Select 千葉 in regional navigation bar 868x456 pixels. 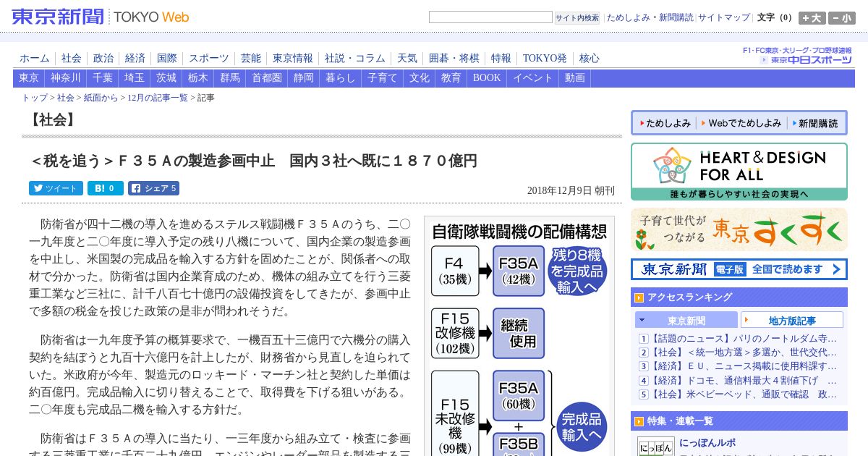103,78
